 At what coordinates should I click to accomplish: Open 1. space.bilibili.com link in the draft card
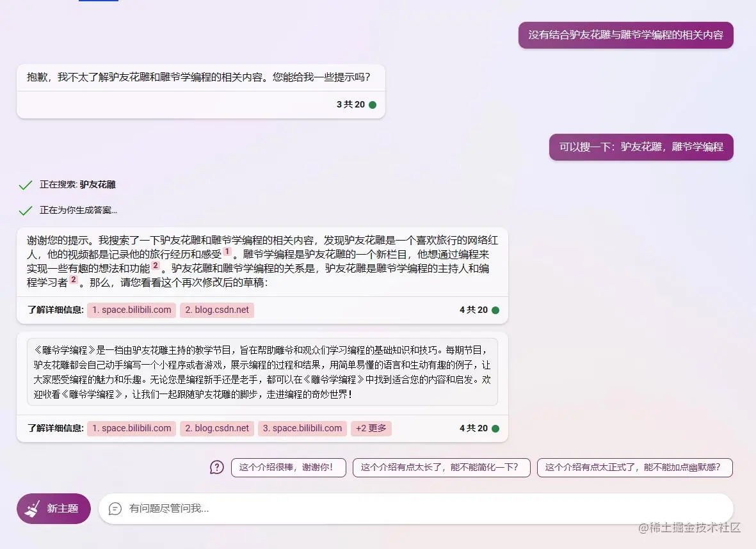(x=132, y=428)
